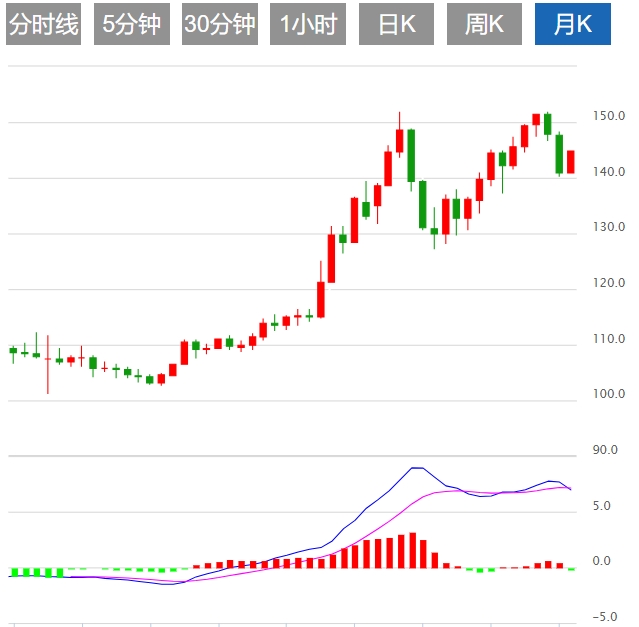Image resolution: width=639 pixels, height=627 pixels.
Task: Select the 5分钟 chart interval
Action: point(131,25)
